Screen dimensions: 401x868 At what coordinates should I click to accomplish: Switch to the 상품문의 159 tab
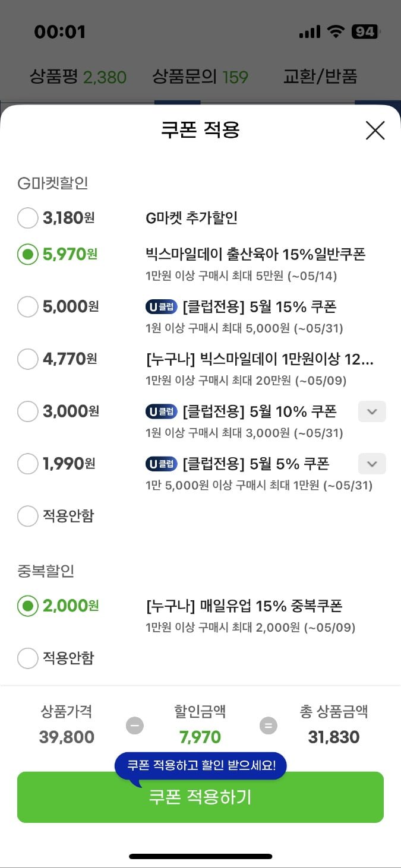click(x=200, y=77)
